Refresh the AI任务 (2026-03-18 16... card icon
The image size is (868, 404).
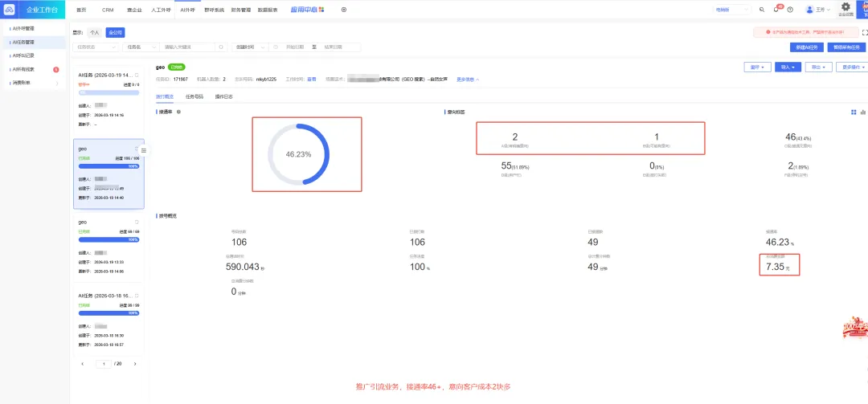137,296
